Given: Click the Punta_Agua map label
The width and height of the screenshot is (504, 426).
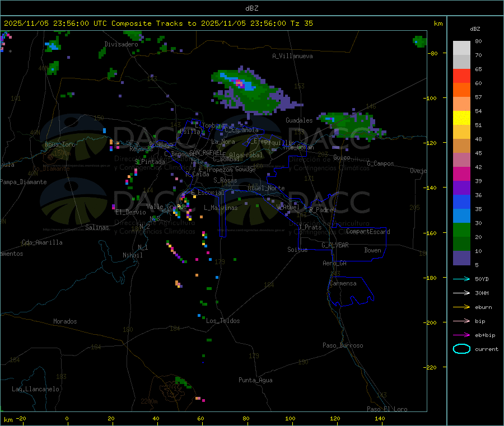Looking at the screenshot, I should pos(255,380).
